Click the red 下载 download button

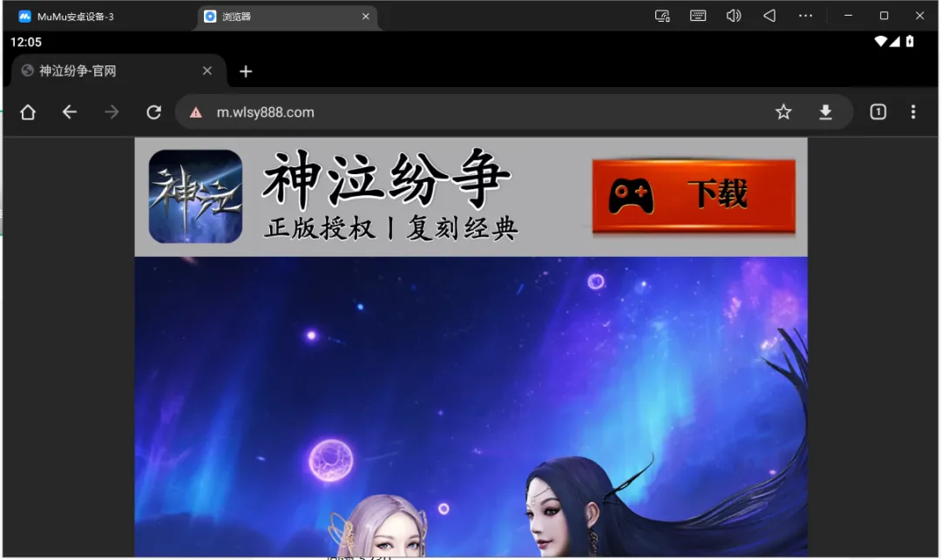pyautogui.click(x=694, y=195)
